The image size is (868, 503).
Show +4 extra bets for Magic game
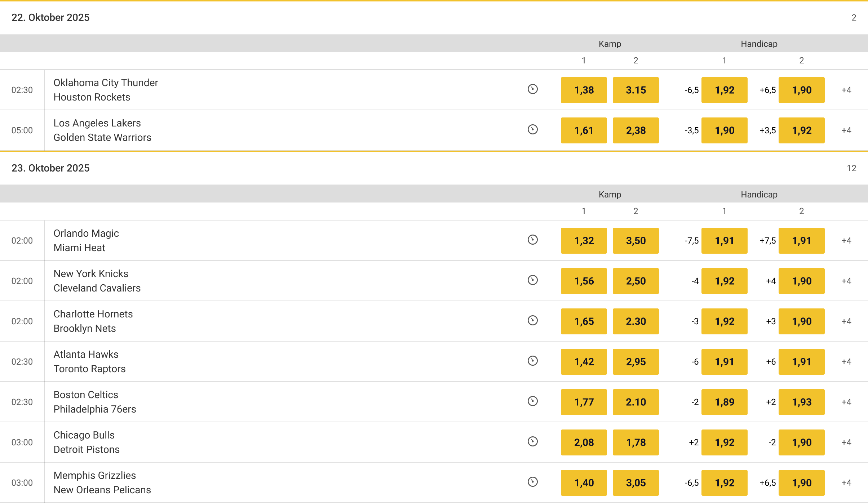pyautogui.click(x=846, y=241)
